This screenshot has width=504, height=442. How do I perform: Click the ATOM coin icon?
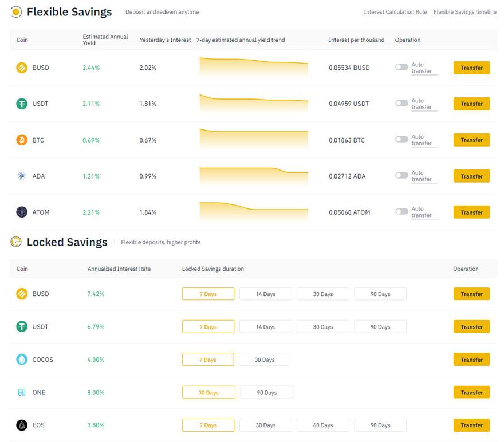pyautogui.click(x=22, y=212)
